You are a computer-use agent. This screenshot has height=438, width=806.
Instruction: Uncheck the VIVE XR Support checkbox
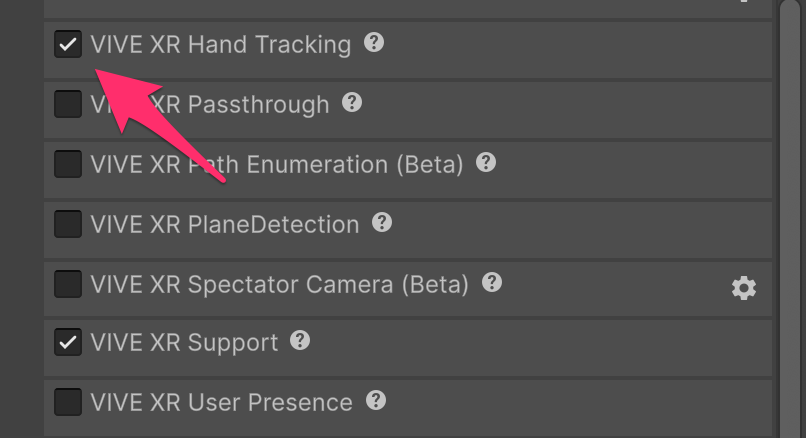click(68, 343)
